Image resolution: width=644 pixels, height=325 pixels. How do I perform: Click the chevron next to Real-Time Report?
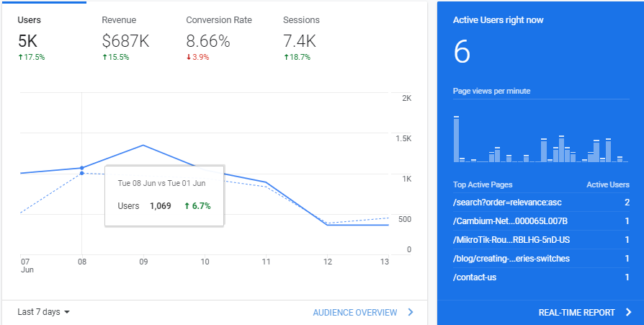coord(628,312)
